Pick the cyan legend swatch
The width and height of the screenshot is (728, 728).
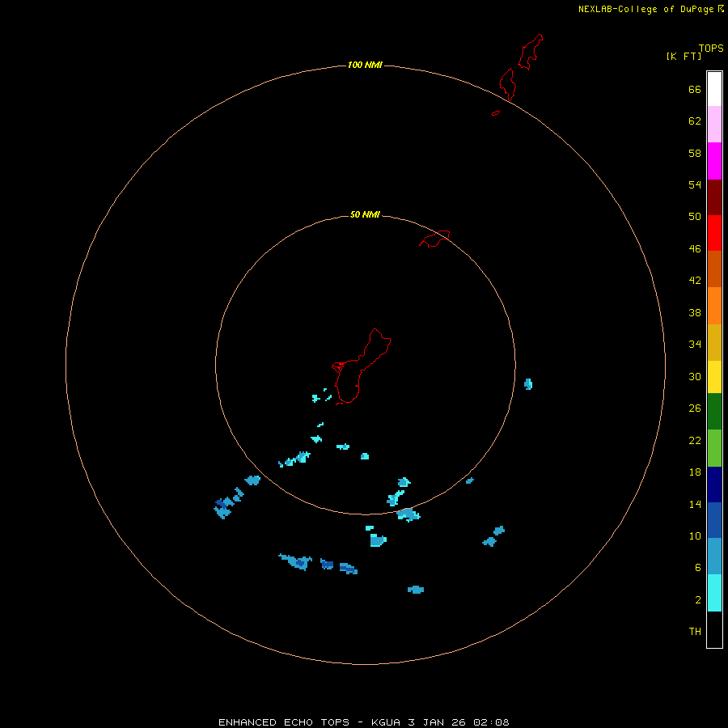714,593
